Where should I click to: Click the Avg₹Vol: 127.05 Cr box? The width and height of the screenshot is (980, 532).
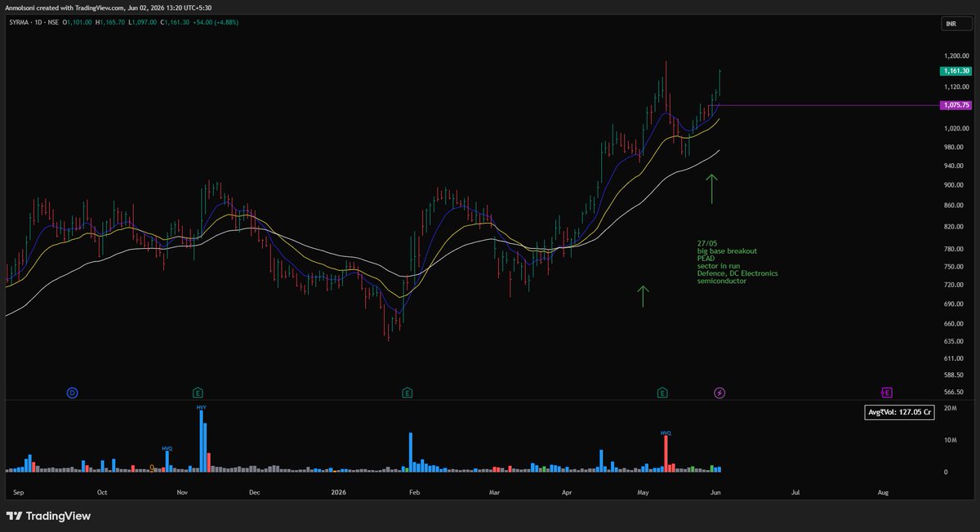[898, 413]
